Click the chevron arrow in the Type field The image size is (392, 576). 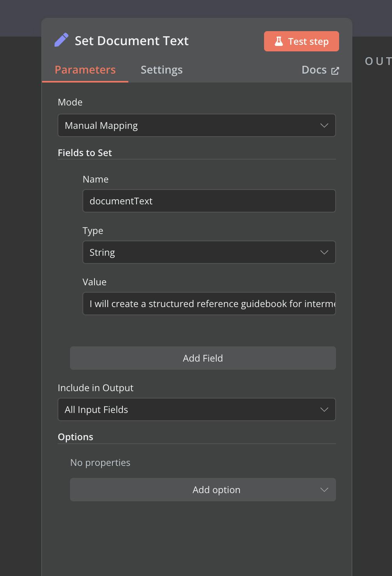click(324, 252)
